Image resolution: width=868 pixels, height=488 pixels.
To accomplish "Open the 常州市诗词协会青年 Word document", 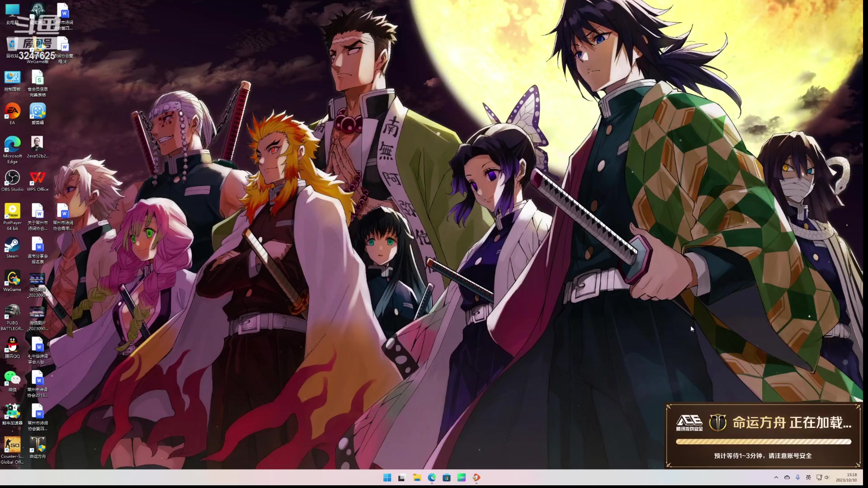I will [x=63, y=217].
